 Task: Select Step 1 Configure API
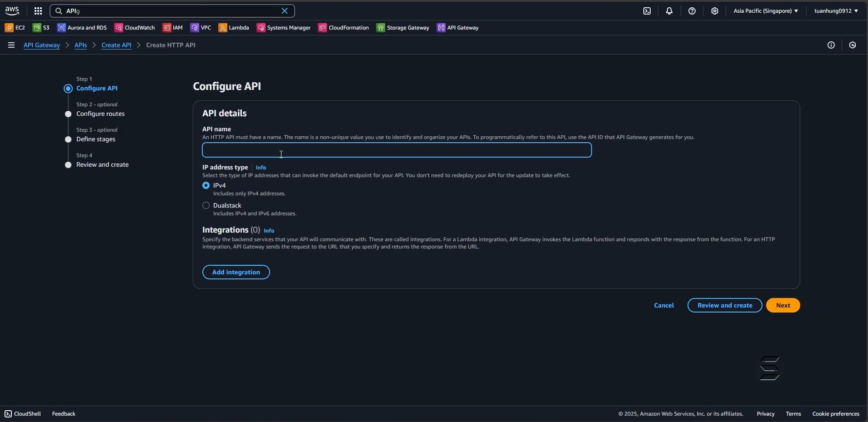(97, 88)
